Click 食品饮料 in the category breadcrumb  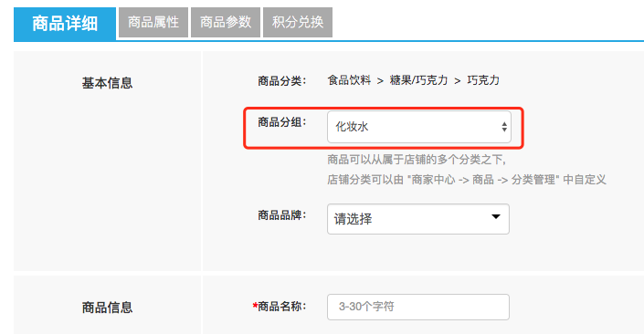click(x=349, y=80)
